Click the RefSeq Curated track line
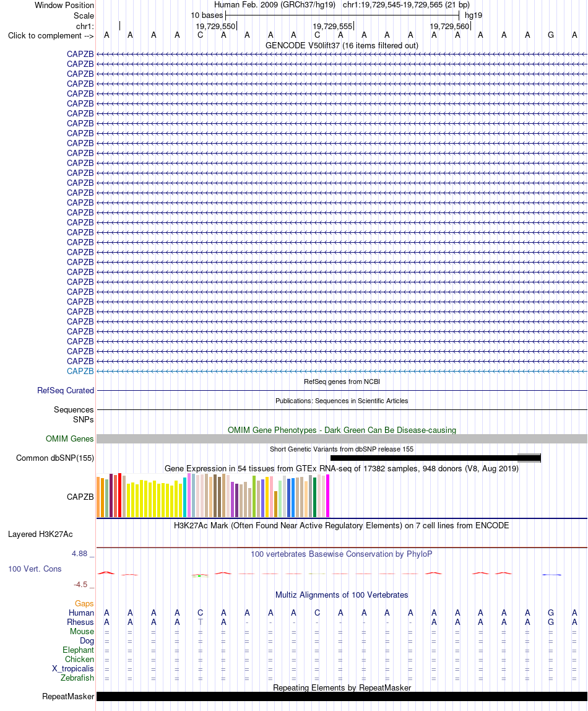The height and width of the screenshot is (711, 588). coord(342,390)
